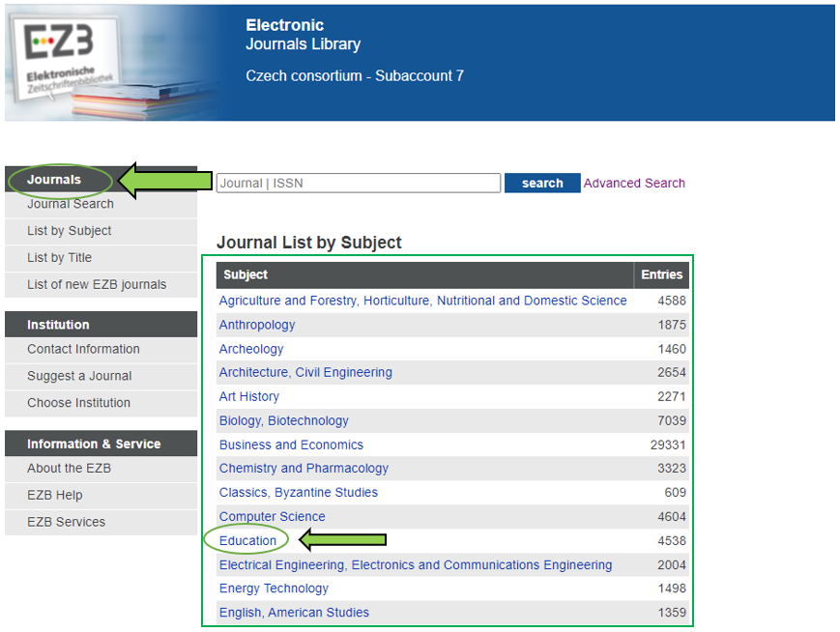Open Computer Science subject
This screenshot has width=840, height=632.
click(273, 516)
